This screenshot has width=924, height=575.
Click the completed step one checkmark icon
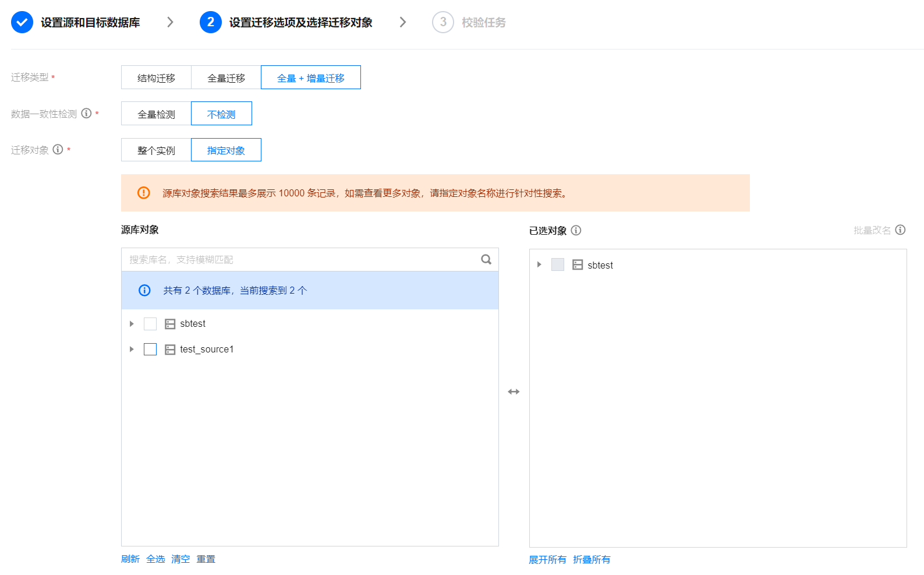point(22,22)
